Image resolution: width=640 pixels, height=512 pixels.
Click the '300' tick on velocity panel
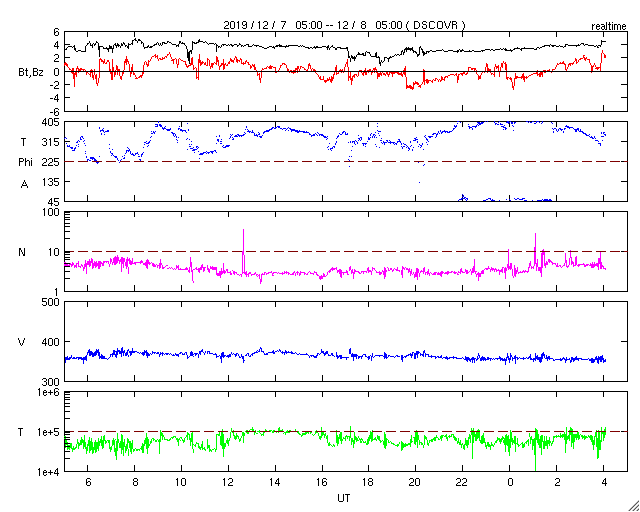(51, 382)
